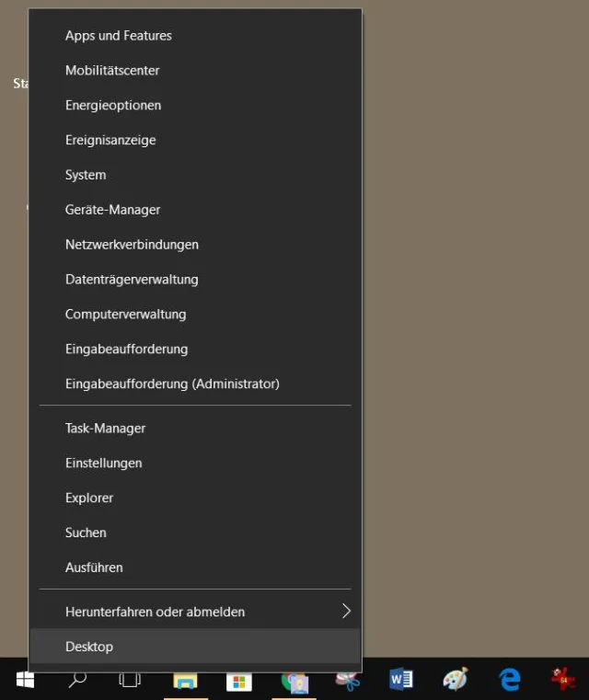Launch Microsoft Store from the taskbar

(x=238, y=681)
